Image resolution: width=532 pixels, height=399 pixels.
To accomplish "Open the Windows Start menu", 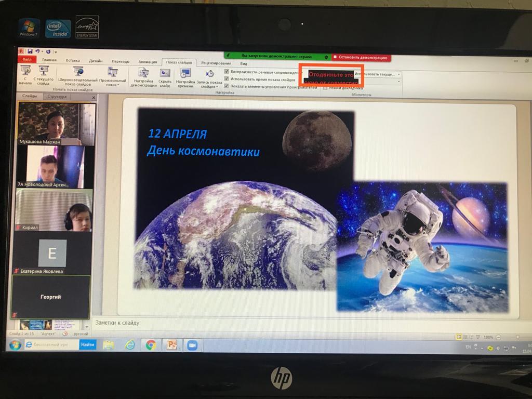I will click(x=15, y=345).
